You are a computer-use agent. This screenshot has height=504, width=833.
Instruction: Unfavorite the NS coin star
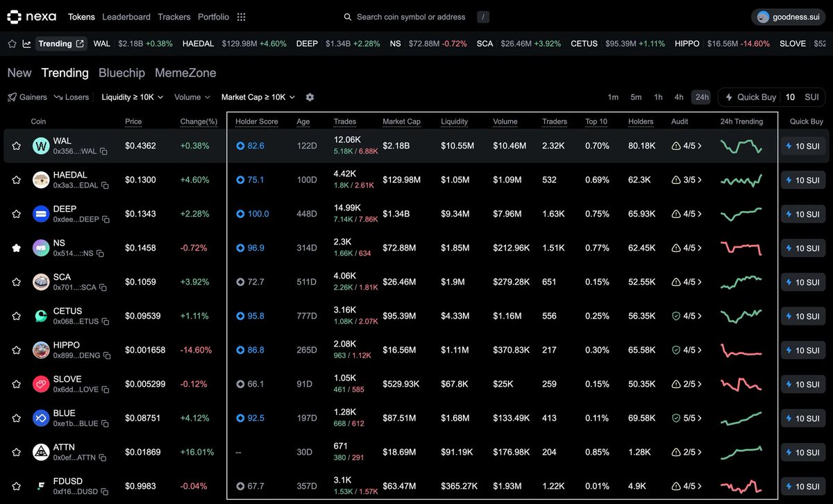pos(16,248)
